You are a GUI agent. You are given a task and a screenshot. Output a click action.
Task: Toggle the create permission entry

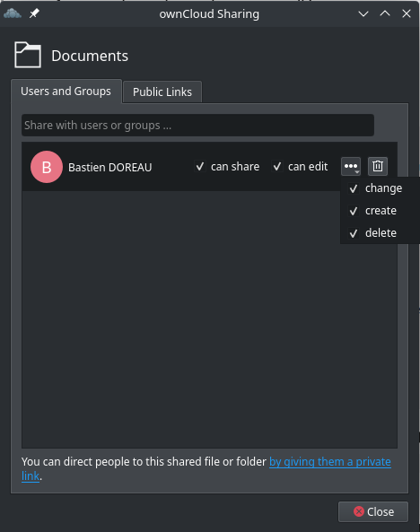coord(380,211)
